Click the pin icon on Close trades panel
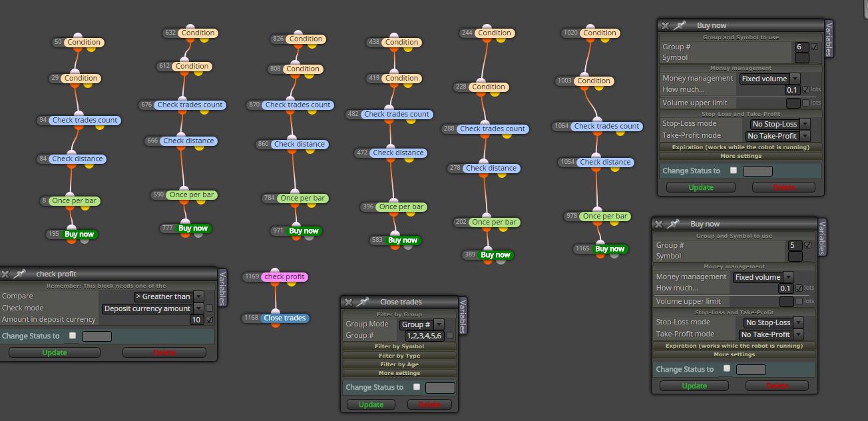 click(363, 302)
